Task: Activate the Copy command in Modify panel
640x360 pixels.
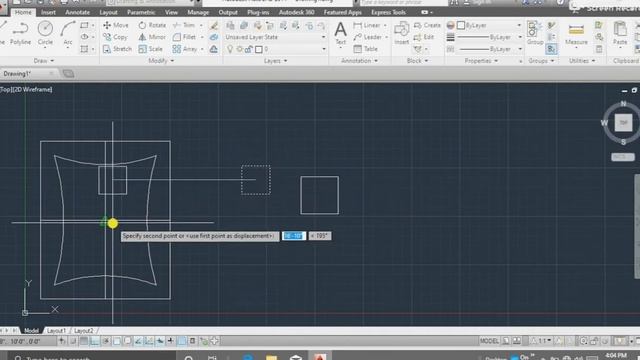Action: (x=115, y=37)
